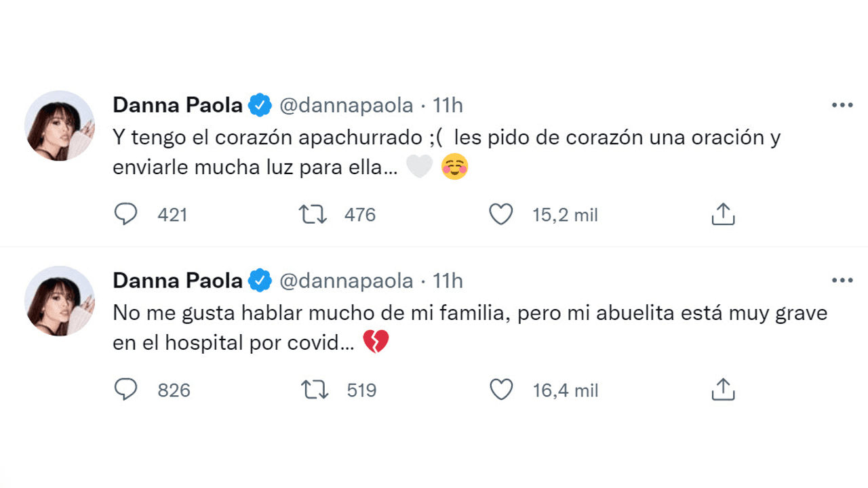Reply to the first tweet
This screenshot has width=868, height=488.
[x=126, y=214]
